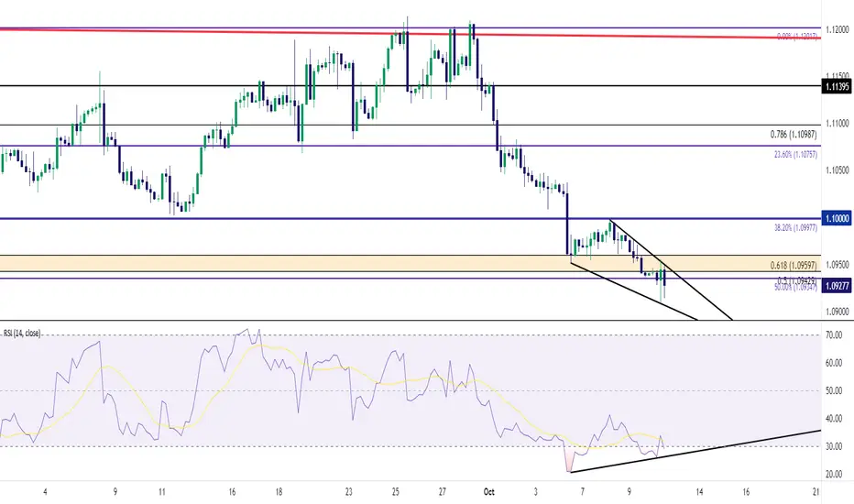Click the 25 date label on time axis
The image size is (854, 504).
tap(396, 492)
